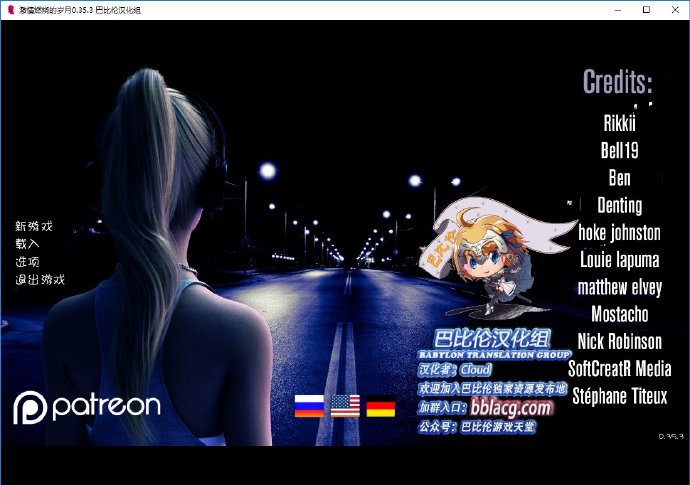Click the game window title bar icon
This screenshot has width=690, height=485.
pyautogui.click(x=11, y=10)
